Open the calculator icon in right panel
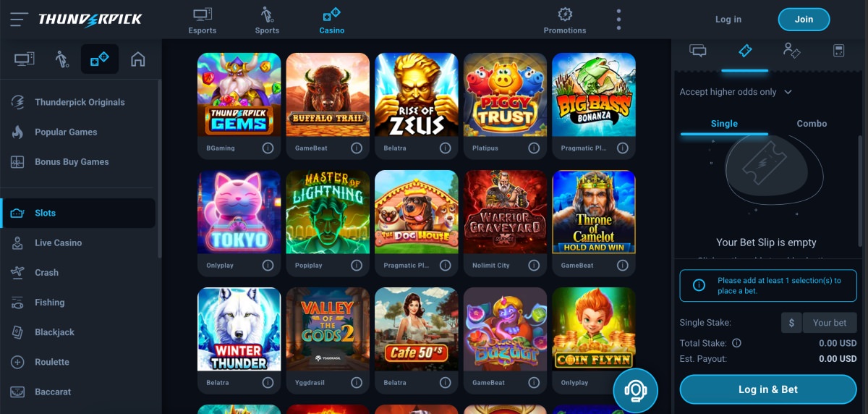The image size is (868, 414). click(x=838, y=51)
